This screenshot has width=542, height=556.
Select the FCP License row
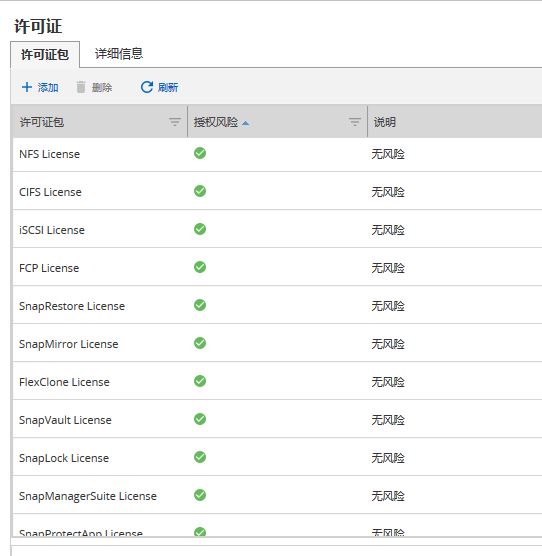(277, 267)
